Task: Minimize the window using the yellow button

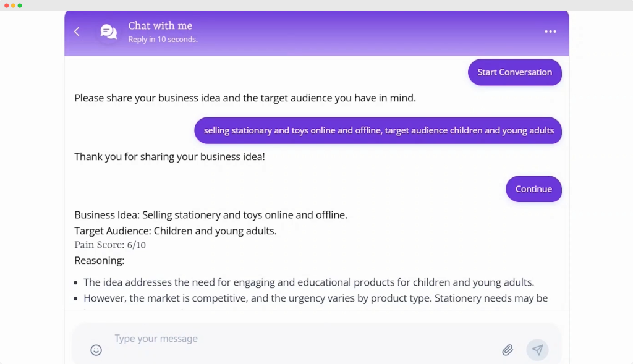Action: coord(14,6)
